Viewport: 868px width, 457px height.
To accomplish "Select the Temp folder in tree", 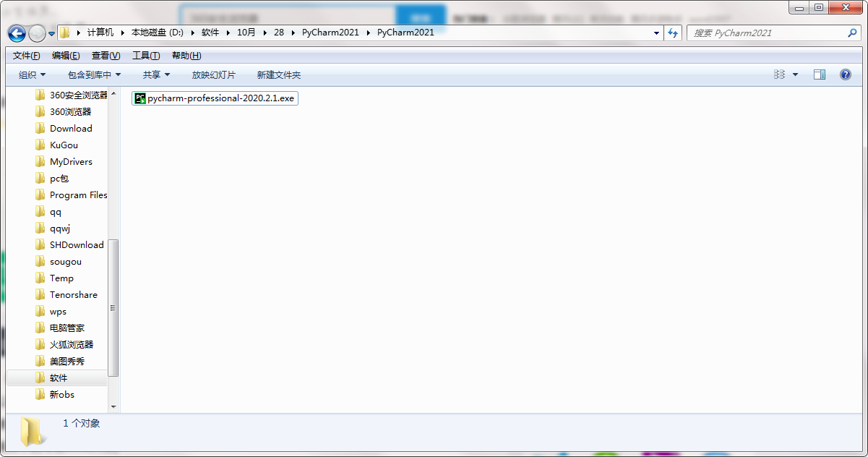I will click(x=54, y=278).
